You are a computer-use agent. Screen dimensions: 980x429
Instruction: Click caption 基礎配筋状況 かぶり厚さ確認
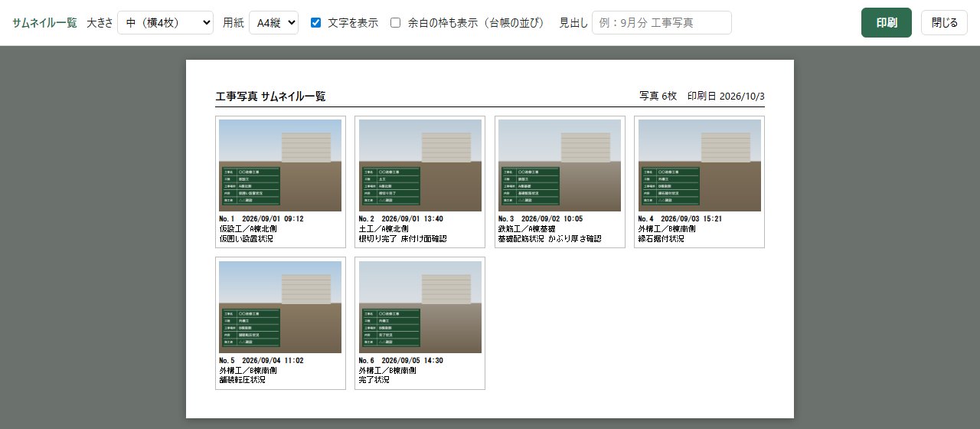click(550, 239)
